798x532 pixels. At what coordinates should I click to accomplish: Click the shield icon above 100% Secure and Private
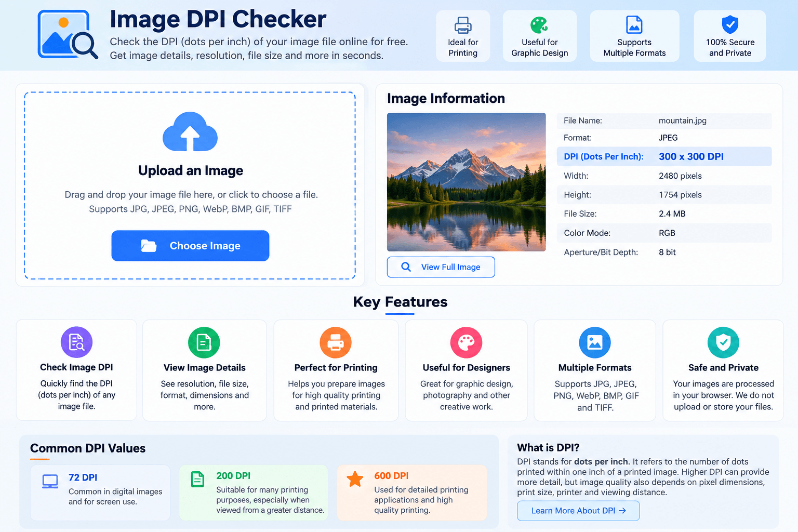point(730,24)
